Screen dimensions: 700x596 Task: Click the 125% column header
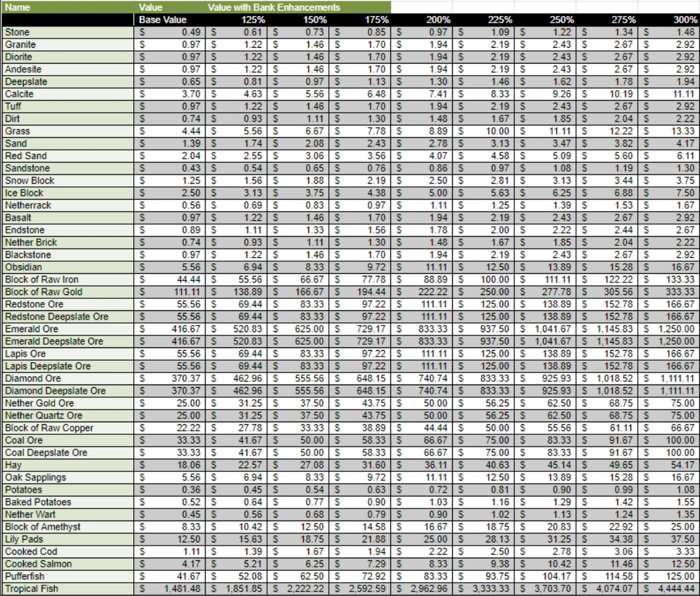click(x=237, y=20)
